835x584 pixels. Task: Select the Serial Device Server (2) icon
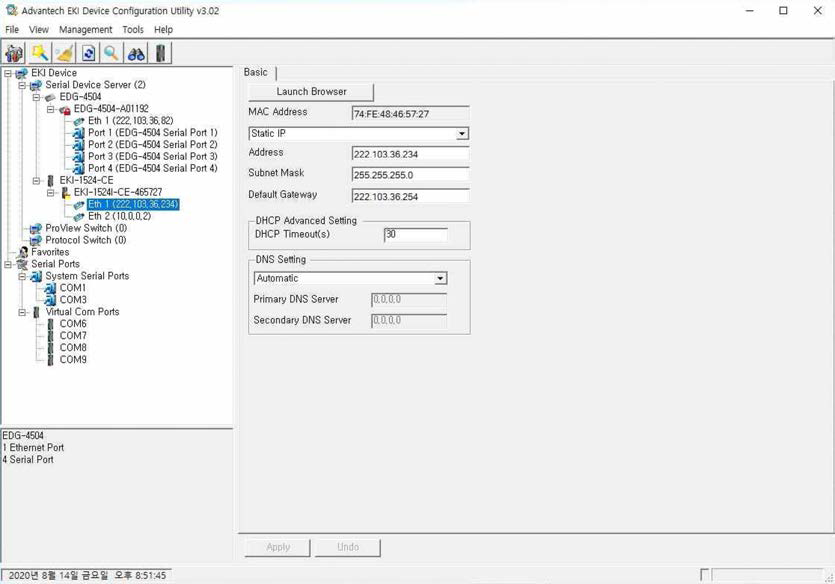point(36,85)
